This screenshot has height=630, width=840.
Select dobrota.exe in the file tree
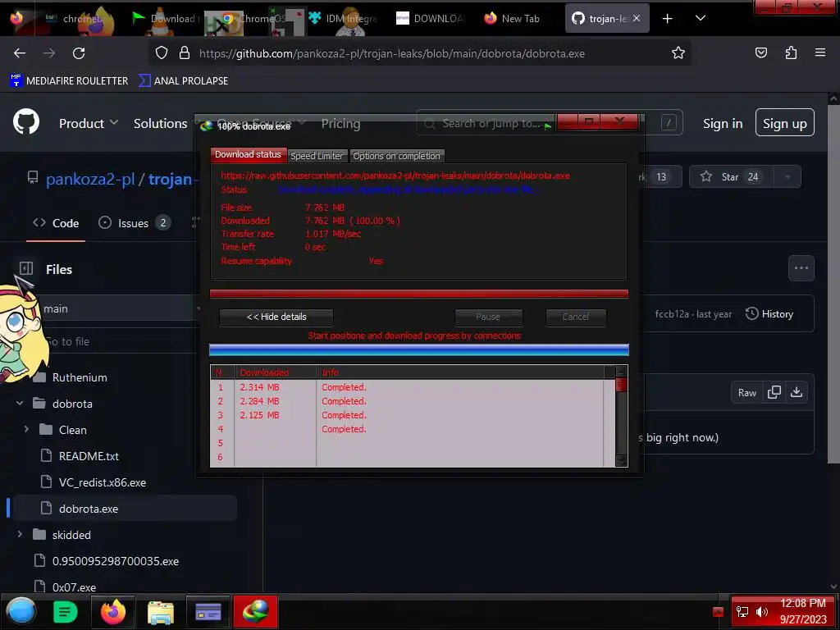tap(89, 509)
